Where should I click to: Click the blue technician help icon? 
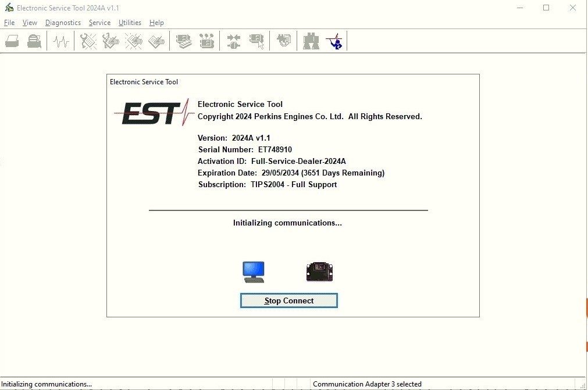(334, 41)
